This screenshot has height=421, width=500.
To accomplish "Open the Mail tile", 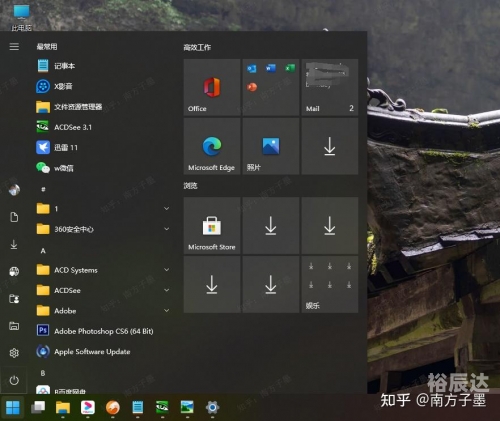I will (x=330, y=87).
